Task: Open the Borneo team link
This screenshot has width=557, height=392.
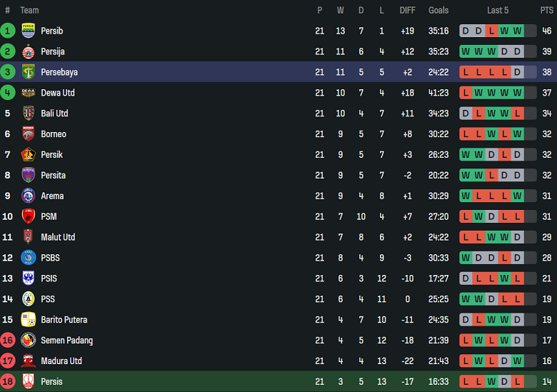Action: coord(54,134)
